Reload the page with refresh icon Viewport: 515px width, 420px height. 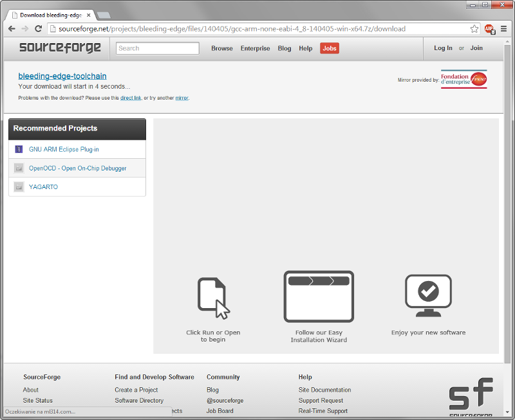pos(38,29)
